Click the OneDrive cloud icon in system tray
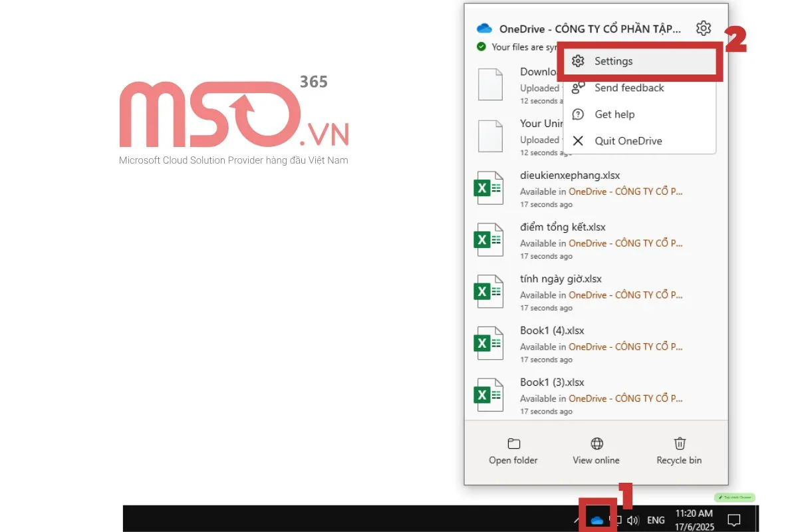The image size is (798, 532). pos(597,520)
